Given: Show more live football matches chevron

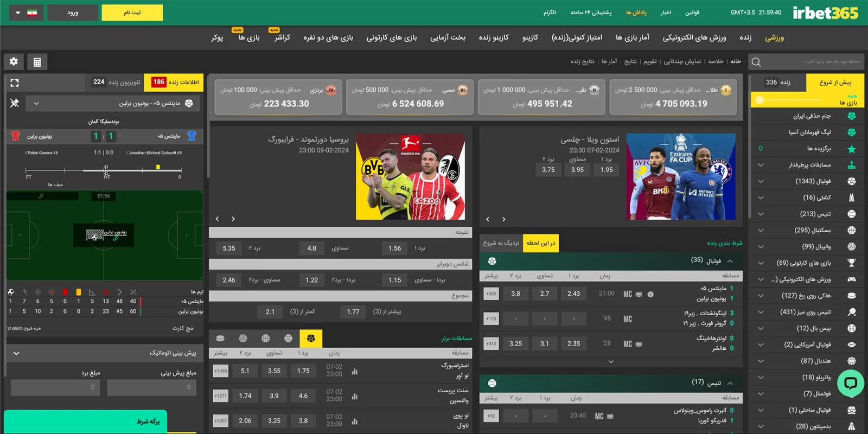Looking at the screenshot, I should 611,361.
